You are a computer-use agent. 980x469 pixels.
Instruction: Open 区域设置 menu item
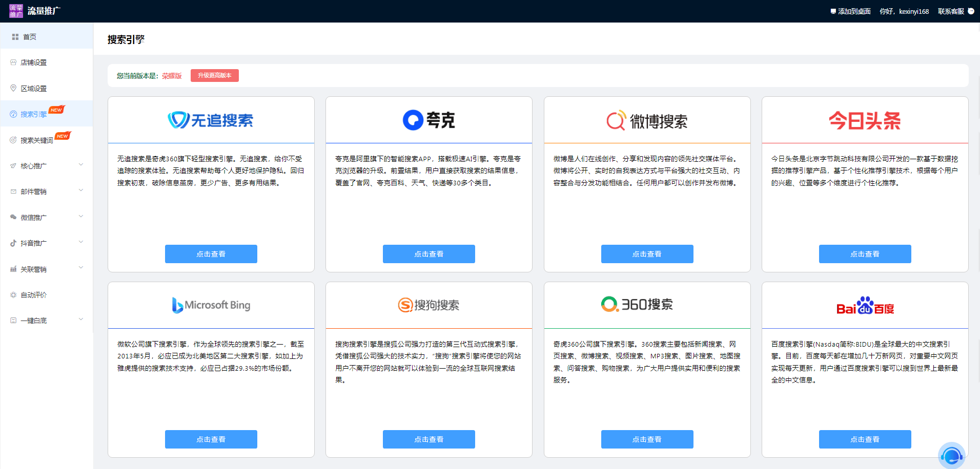pyautogui.click(x=47, y=89)
